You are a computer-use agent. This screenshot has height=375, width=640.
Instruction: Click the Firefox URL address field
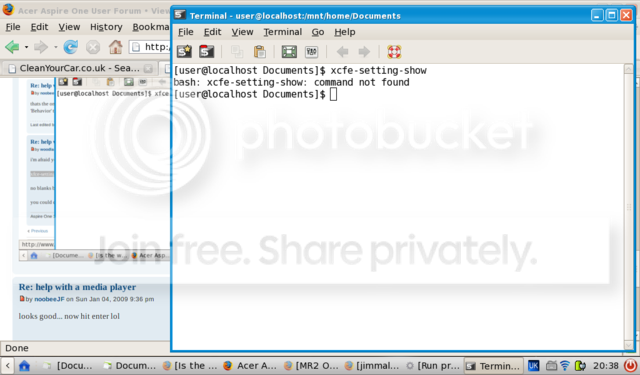point(149,47)
